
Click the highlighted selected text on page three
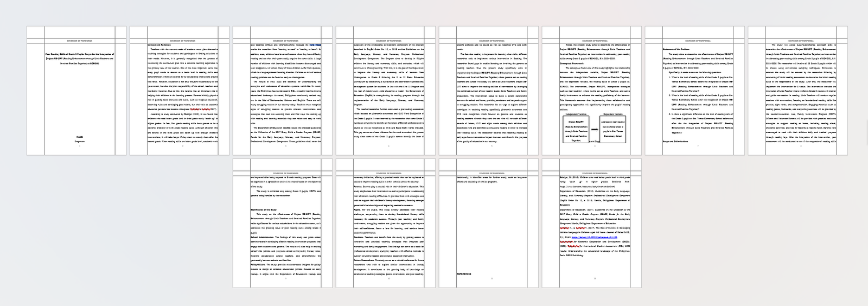[315, 45]
